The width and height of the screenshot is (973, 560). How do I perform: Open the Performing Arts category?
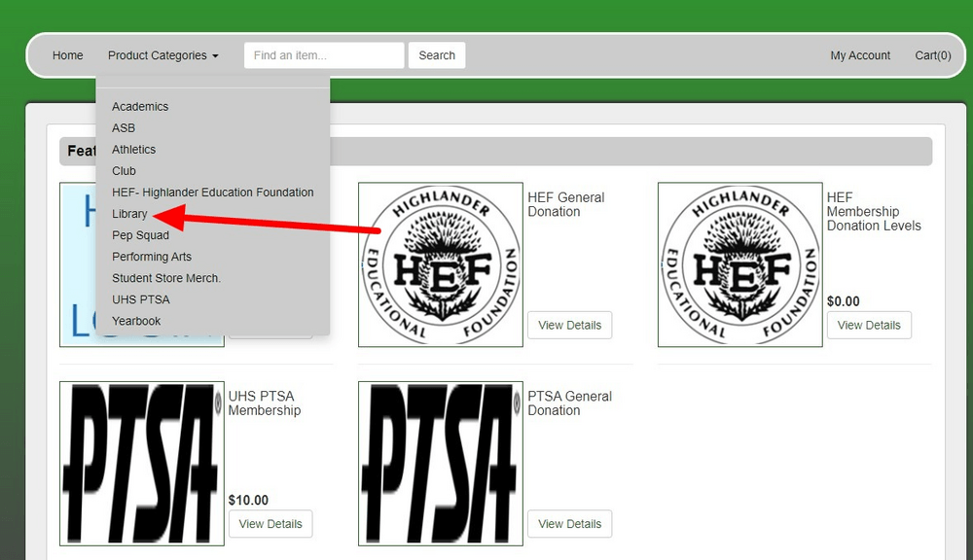tap(152, 257)
